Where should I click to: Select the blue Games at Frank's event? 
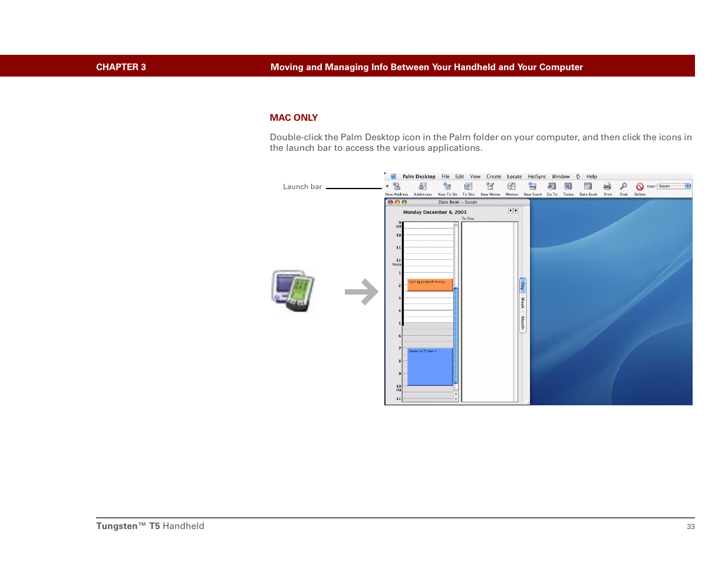pos(430,367)
